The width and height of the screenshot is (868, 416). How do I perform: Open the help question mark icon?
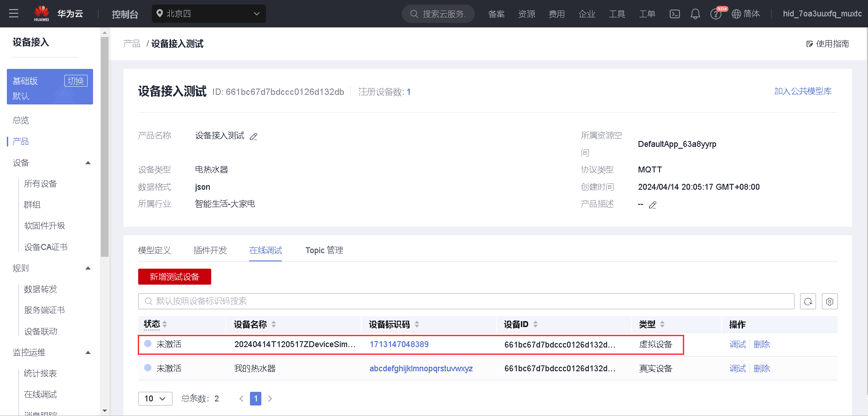click(716, 14)
